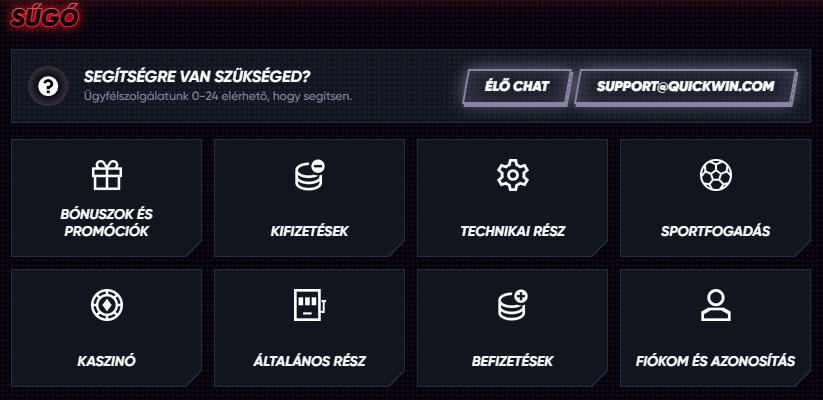
Task: Open Fiókom és Azonosítás label
Action: [715, 360]
